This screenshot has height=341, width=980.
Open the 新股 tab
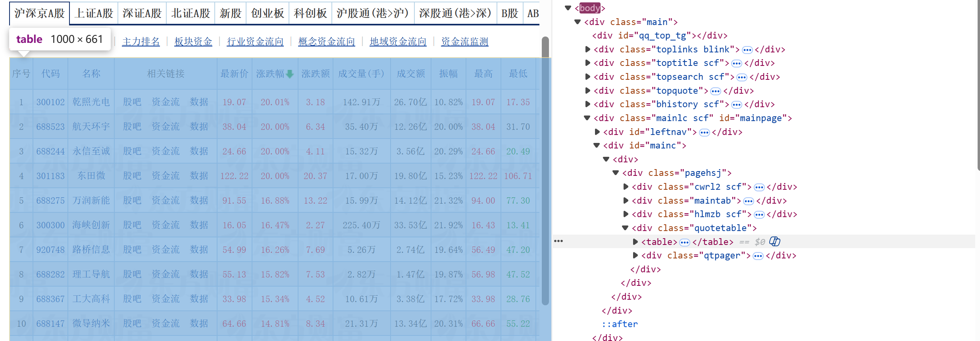(231, 13)
